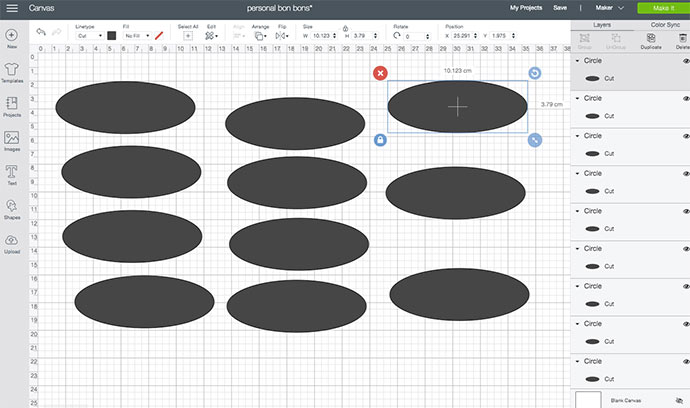Click the Align tool icon
This screenshot has height=408, width=690.
click(238, 36)
